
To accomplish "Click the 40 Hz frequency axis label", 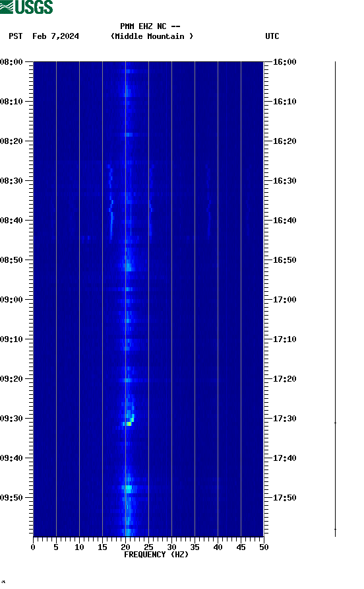I will coord(218,547).
